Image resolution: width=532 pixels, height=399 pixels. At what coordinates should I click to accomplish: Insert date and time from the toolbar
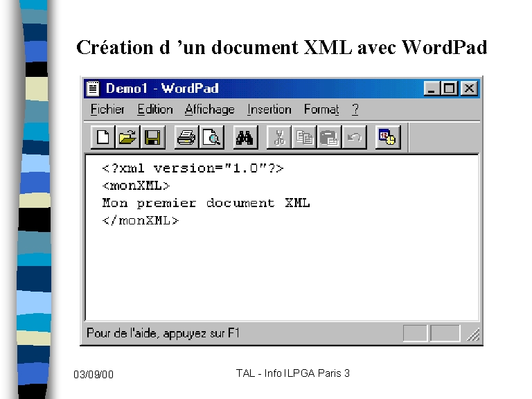coord(388,137)
